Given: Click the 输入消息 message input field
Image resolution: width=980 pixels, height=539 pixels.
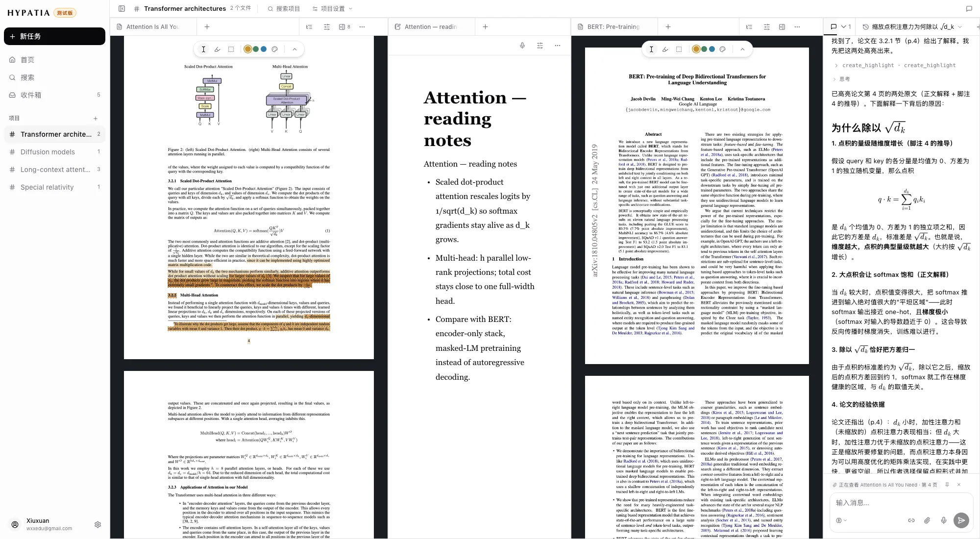Looking at the screenshot, I should coord(901,503).
